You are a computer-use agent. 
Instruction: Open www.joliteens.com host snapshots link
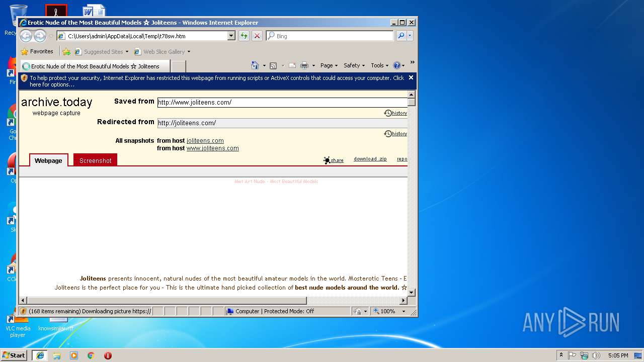pyautogui.click(x=212, y=148)
